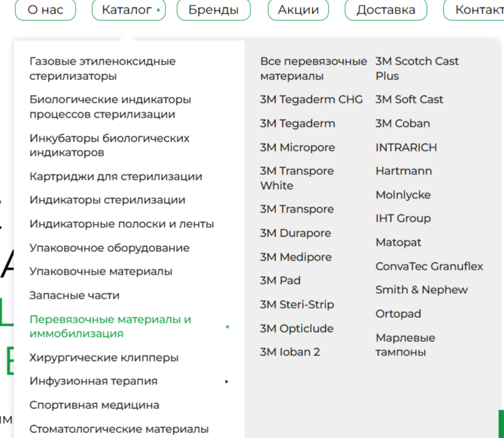Open Упаковочные материалы category

pos(100,271)
